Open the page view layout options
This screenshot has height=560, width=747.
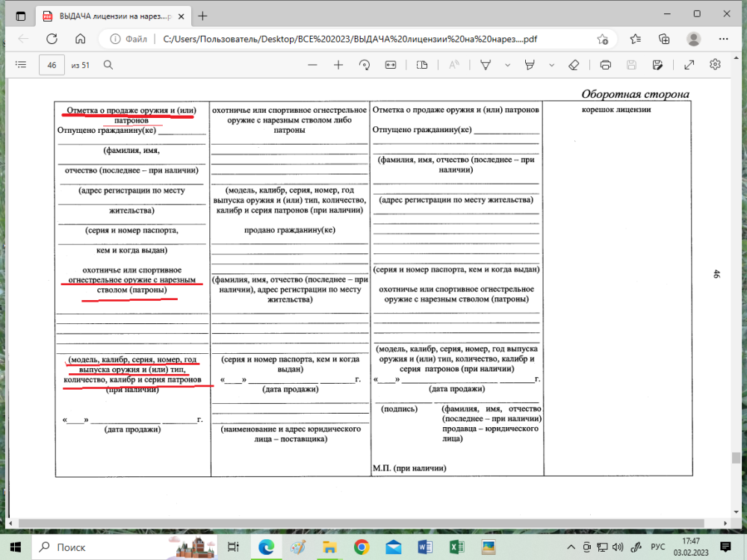(422, 65)
